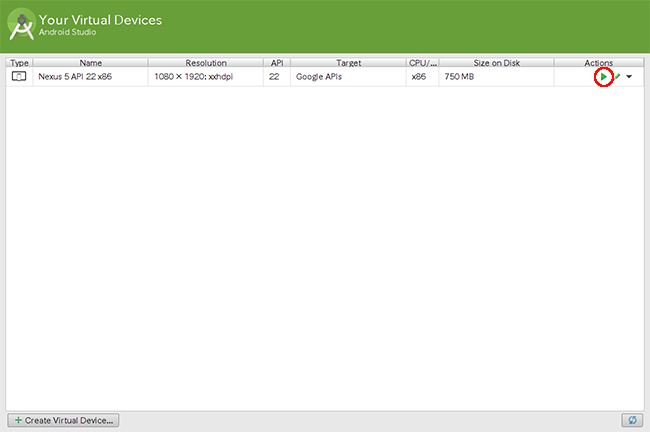Viewport: 650px width, 432px height.
Task: Click the 1080 × 1920: xxhdpi resolution cell
Action: pos(206,77)
